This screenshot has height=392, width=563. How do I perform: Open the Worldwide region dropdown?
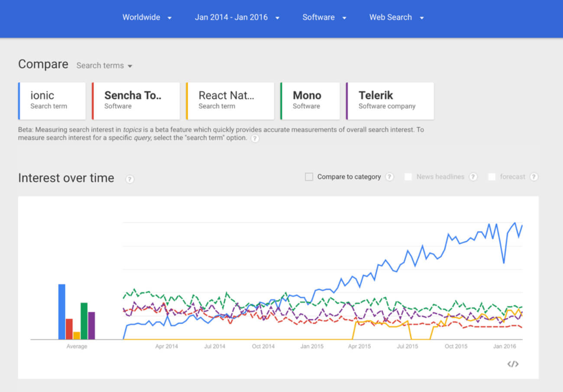pos(147,17)
